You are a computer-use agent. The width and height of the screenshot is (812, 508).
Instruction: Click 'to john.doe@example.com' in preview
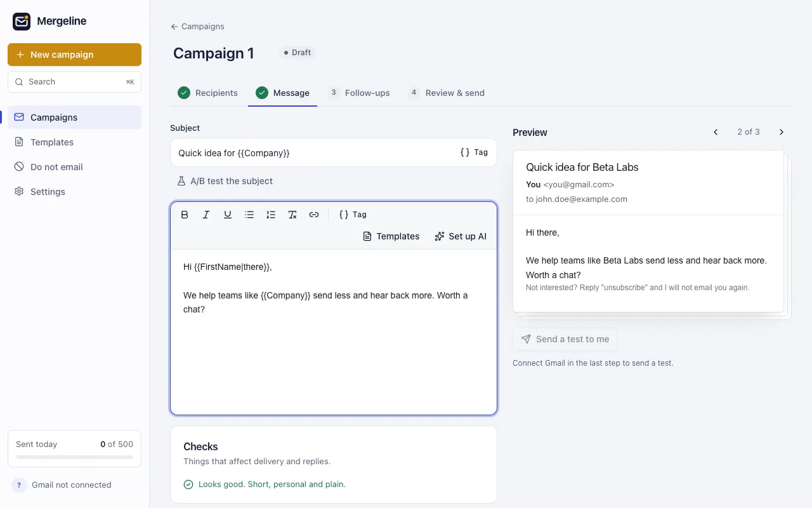[577, 199]
